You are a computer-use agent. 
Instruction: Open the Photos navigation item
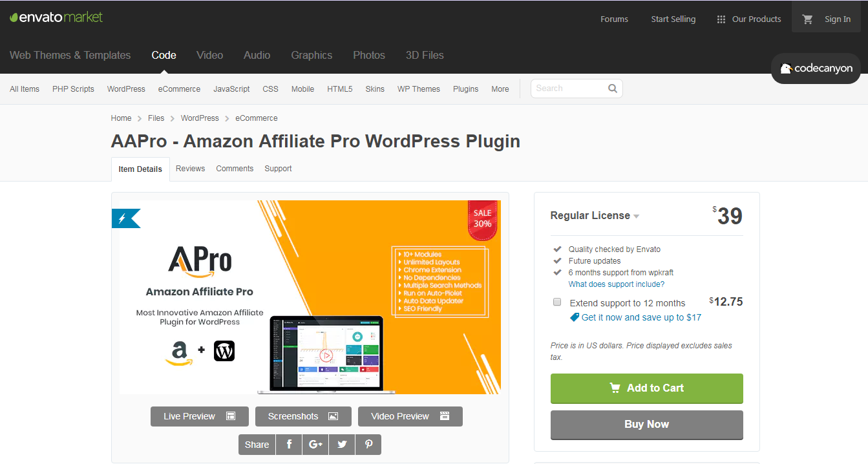pos(369,56)
